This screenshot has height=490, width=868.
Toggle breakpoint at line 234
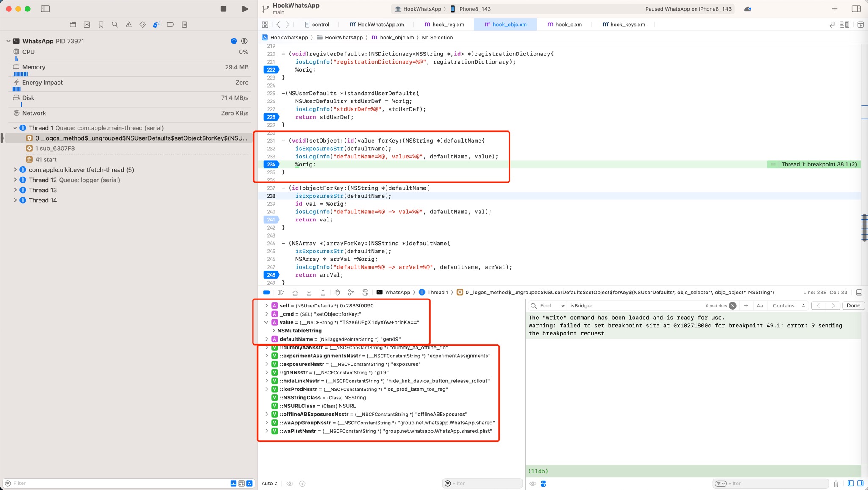271,165
